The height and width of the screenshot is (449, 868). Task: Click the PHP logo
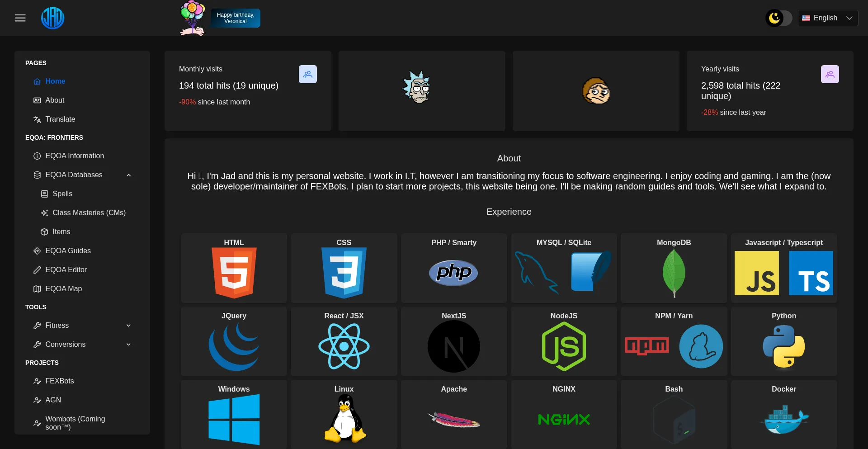[x=453, y=273]
